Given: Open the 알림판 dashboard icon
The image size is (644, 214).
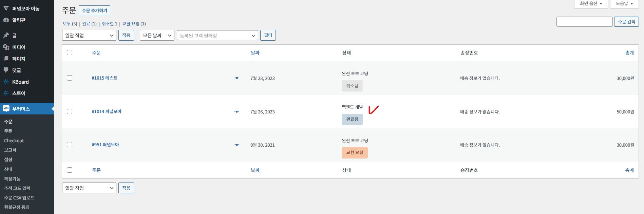Looking at the screenshot, I should [x=6, y=20].
